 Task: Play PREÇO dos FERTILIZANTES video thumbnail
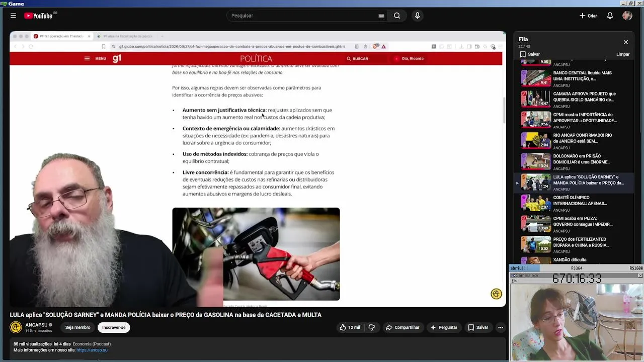[535, 244]
